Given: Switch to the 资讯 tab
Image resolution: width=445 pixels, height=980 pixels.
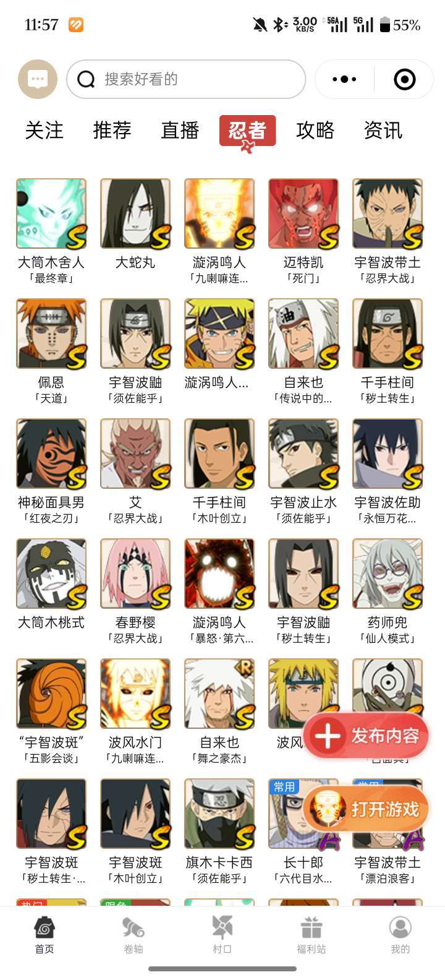Looking at the screenshot, I should [383, 131].
